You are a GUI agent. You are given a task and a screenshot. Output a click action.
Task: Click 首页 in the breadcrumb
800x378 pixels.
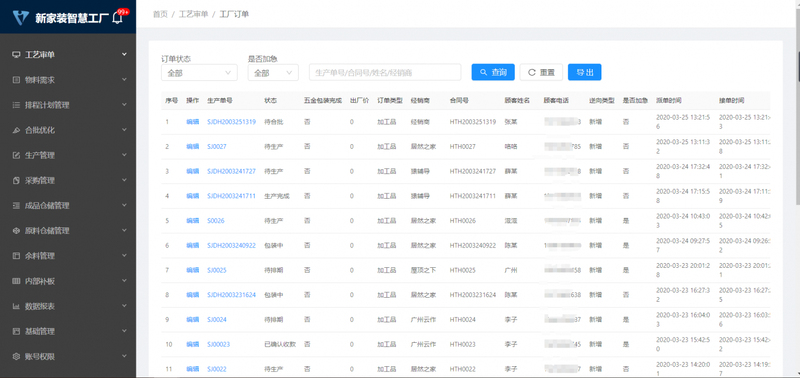click(x=160, y=14)
